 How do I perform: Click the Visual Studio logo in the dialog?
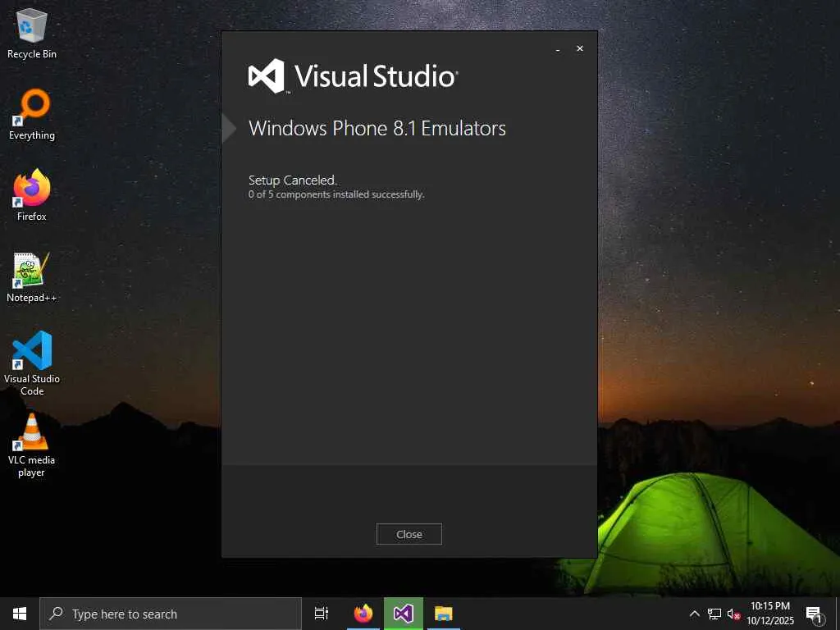[x=353, y=75]
